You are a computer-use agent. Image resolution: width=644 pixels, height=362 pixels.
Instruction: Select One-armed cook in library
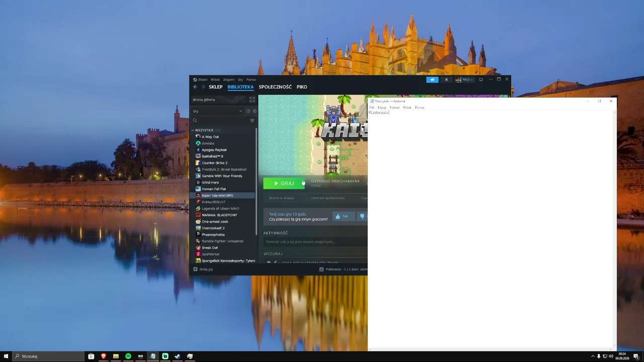click(223, 222)
